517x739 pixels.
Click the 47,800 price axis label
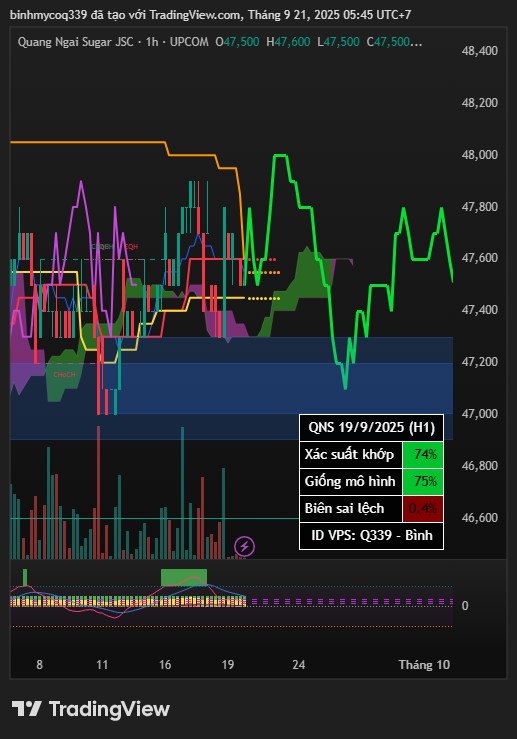479,206
